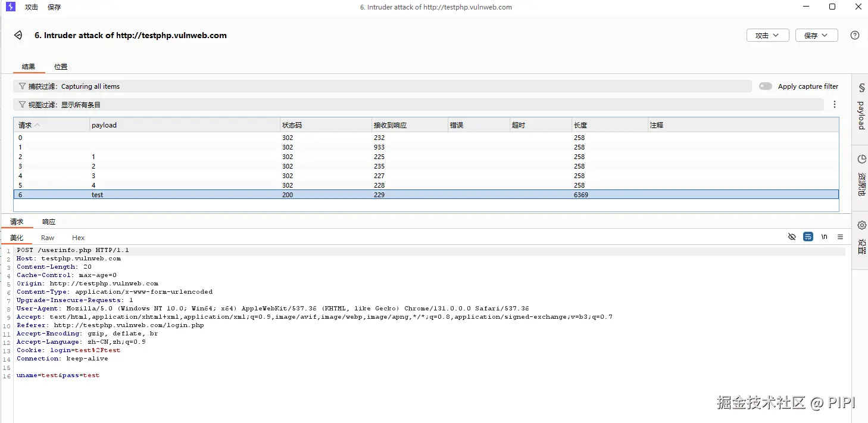The image size is (868, 423).
Task: Select the row with response time 933
Action: click(x=426, y=147)
